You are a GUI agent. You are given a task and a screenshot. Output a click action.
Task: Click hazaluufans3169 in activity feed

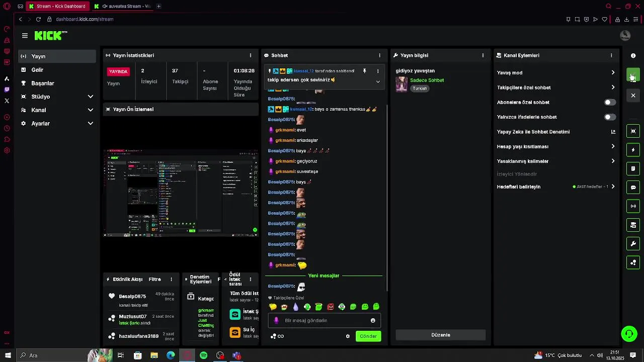[139, 336]
